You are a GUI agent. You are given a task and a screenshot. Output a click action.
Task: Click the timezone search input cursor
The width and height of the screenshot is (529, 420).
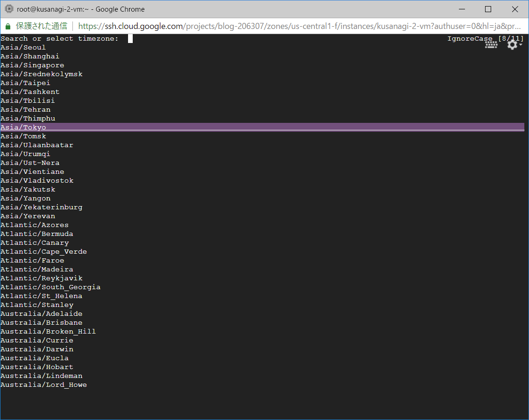130,39
